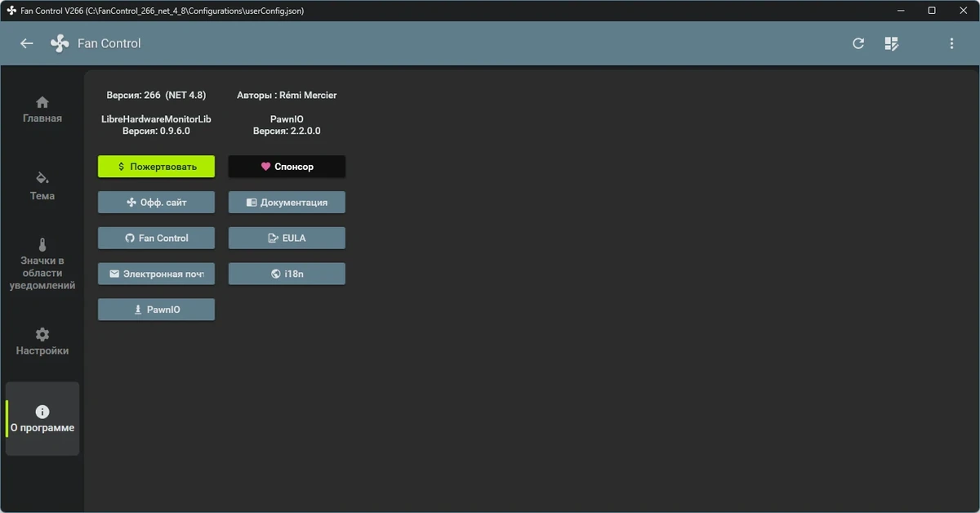Click the PawnIO Версия: 2.2.0.0 text
980x513 pixels.
(x=287, y=125)
